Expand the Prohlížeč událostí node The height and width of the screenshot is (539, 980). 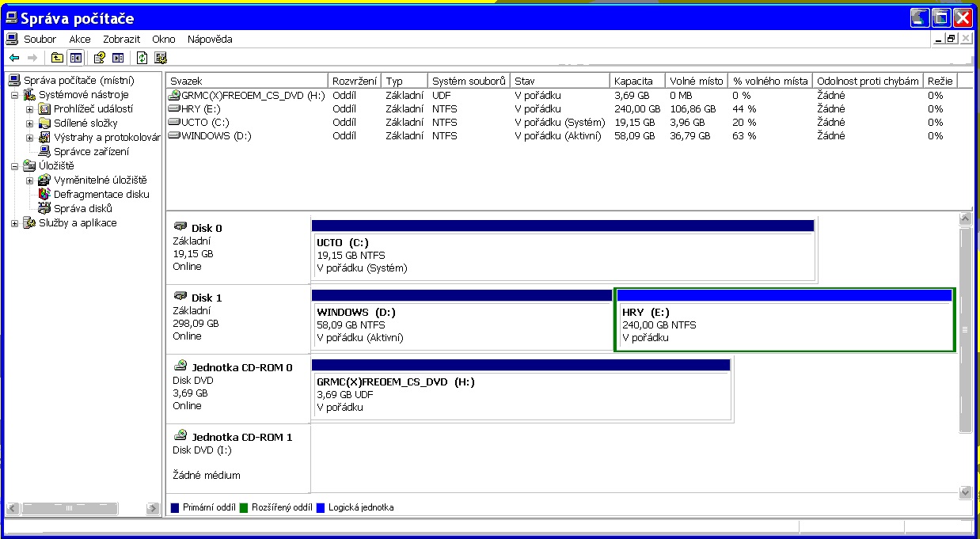pos(30,109)
